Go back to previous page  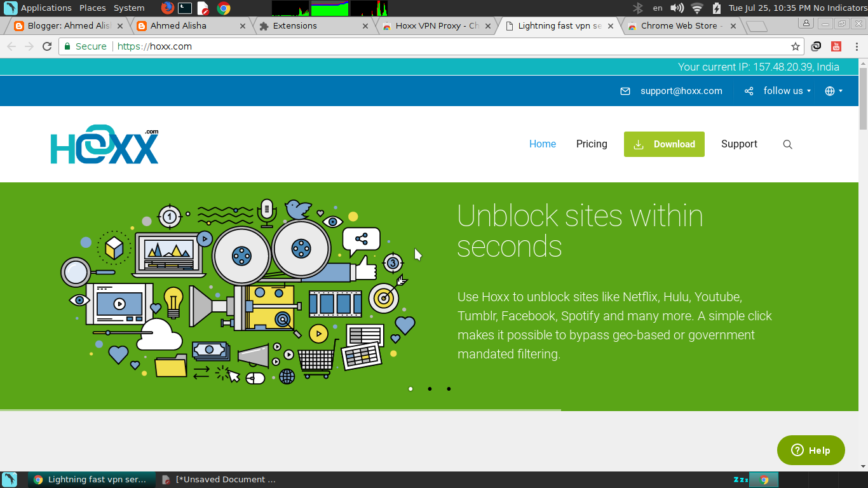11,46
